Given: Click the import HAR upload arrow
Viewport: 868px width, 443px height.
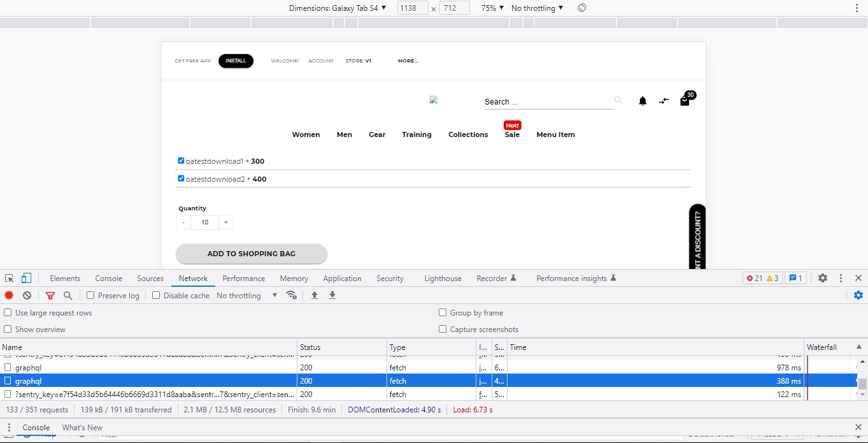Looking at the screenshot, I should 314,295.
